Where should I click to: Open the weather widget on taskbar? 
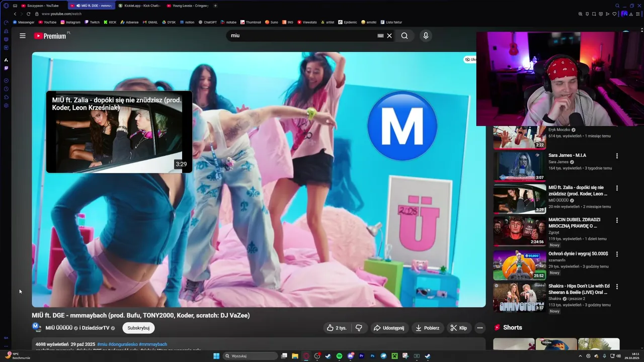coord(18,356)
